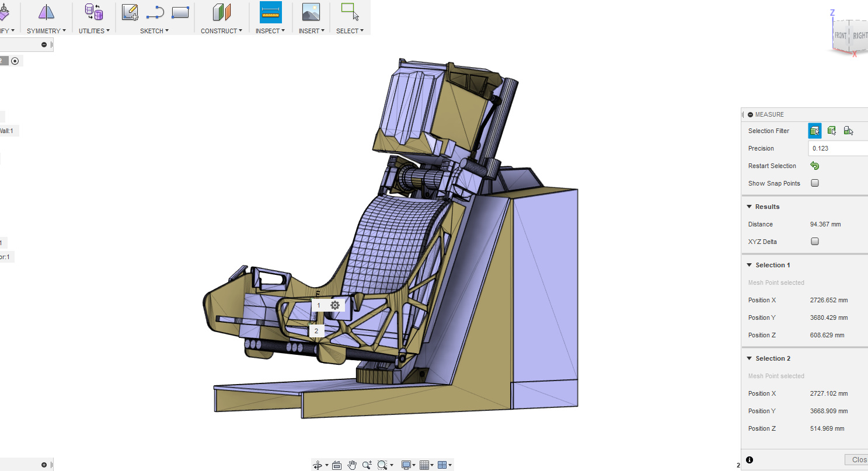Screen dimensions: 868x471
Task: Click the Create Sketch icon
Action: 130,12
